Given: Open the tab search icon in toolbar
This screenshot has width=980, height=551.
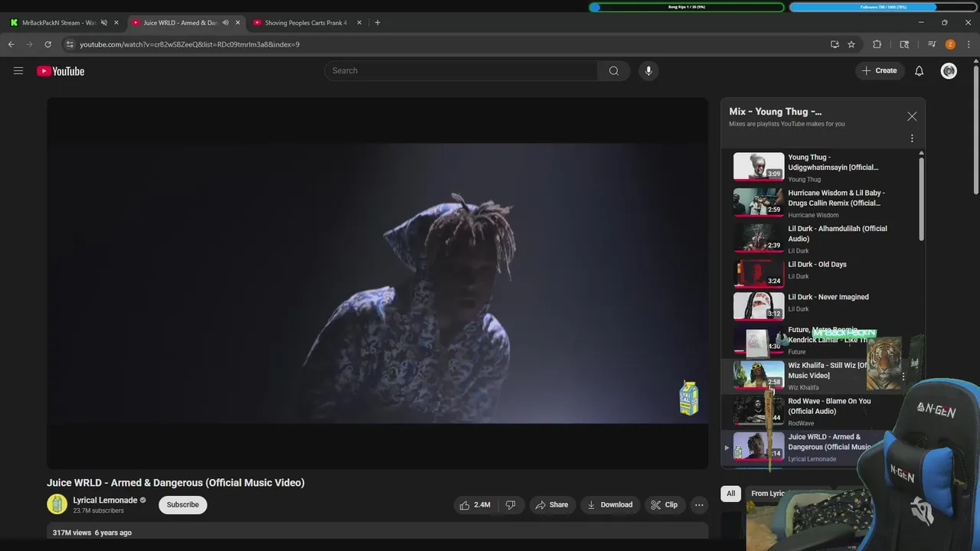Looking at the screenshot, I should (904, 44).
